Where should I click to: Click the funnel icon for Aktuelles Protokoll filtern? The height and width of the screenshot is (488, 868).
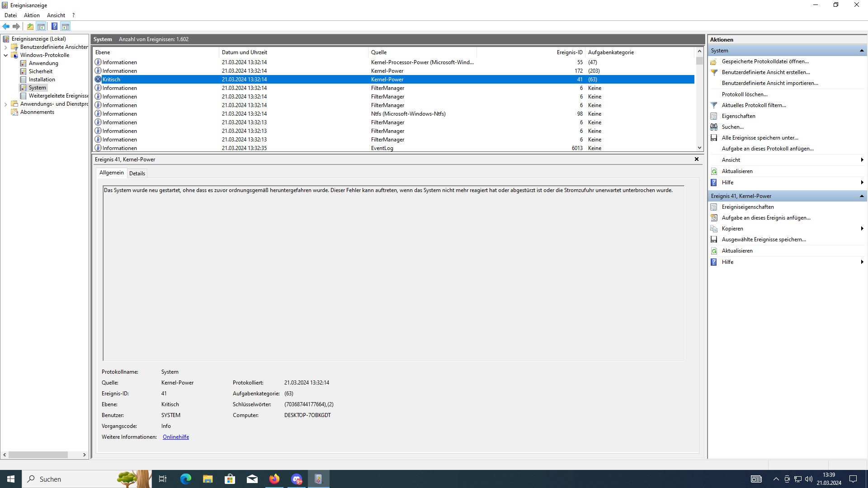(714, 105)
